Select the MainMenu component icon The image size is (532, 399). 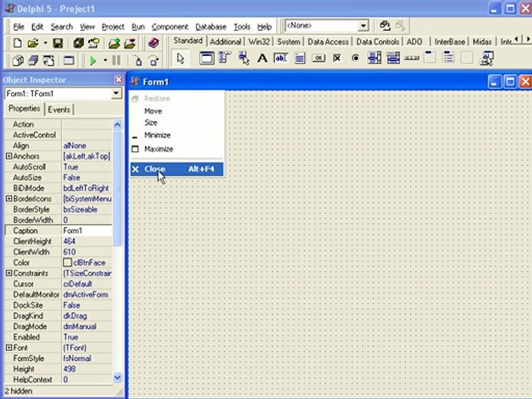point(224,58)
